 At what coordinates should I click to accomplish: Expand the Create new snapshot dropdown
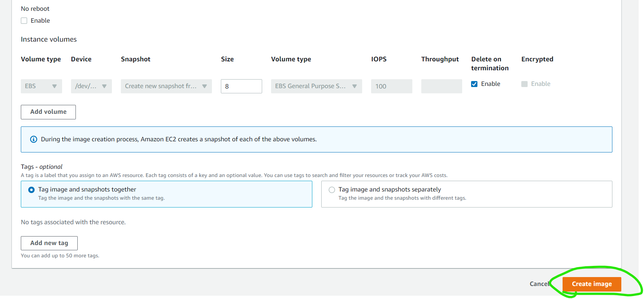pos(166,86)
